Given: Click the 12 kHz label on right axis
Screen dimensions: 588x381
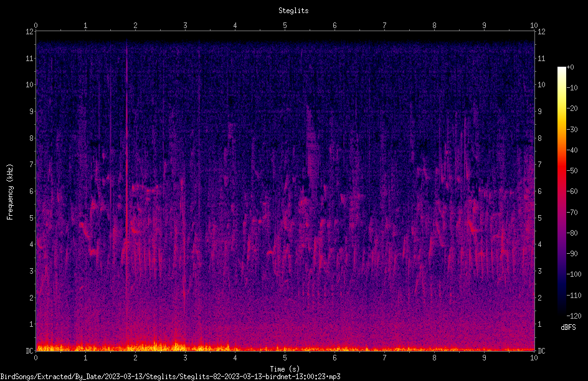Looking at the screenshot, I should [541, 32].
